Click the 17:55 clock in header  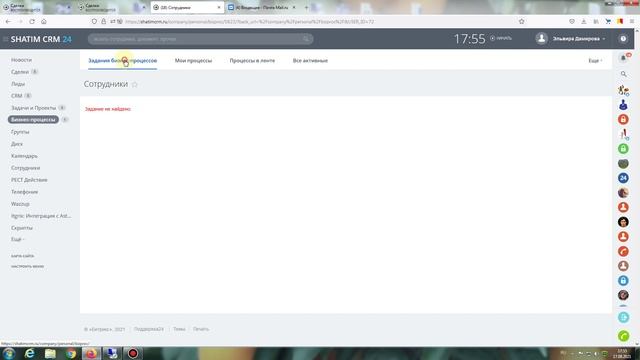[x=469, y=39]
